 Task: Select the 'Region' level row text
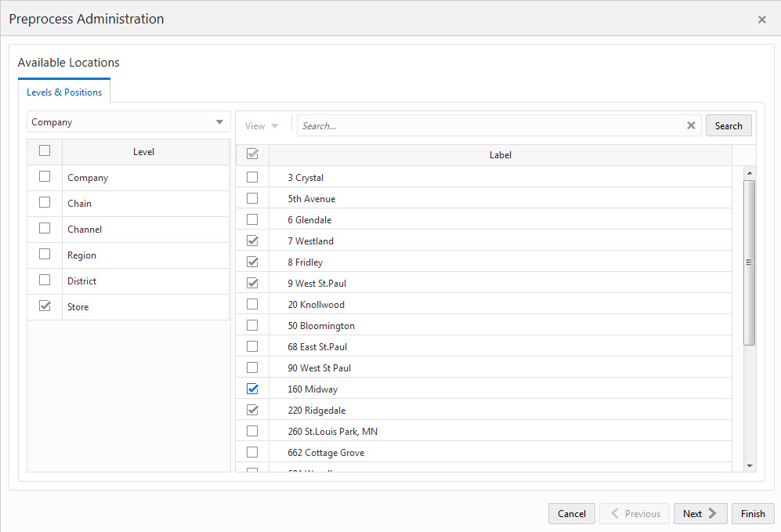coord(81,255)
